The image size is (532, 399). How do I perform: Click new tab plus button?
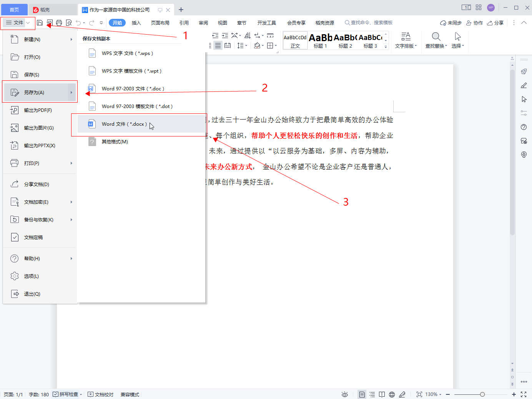tap(181, 10)
